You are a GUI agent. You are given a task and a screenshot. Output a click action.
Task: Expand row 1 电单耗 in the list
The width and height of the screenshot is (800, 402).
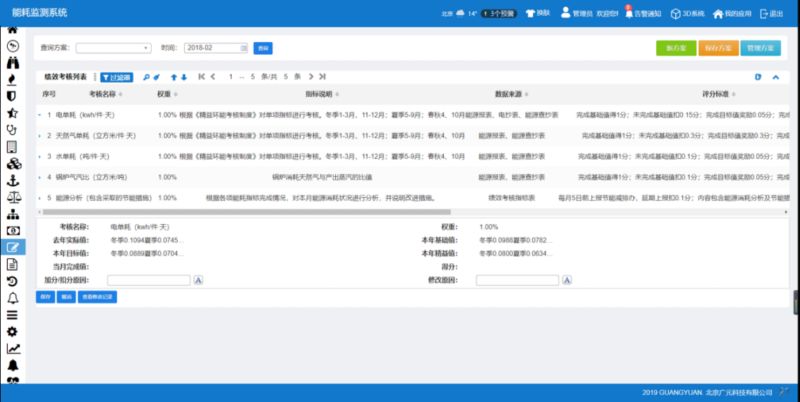click(x=40, y=116)
